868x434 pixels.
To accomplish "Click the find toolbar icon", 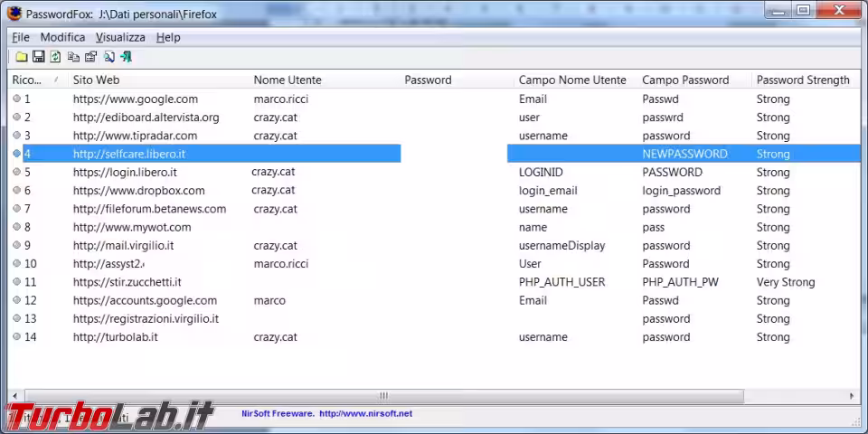I will [x=108, y=57].
